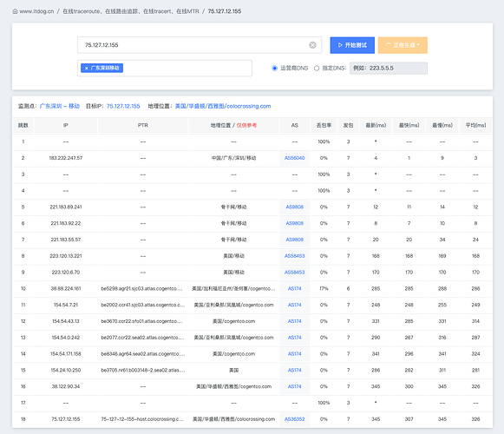The image size is (504, 434).
Task: Click the PTR be5298.agr21.sjc03.atlas.cogentco entry
Action: click(141, 288)
